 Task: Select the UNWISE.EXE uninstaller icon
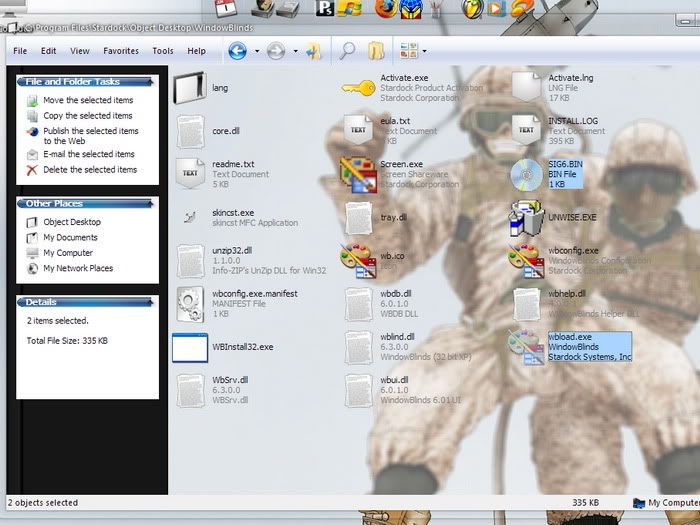(x=526, y=218)
